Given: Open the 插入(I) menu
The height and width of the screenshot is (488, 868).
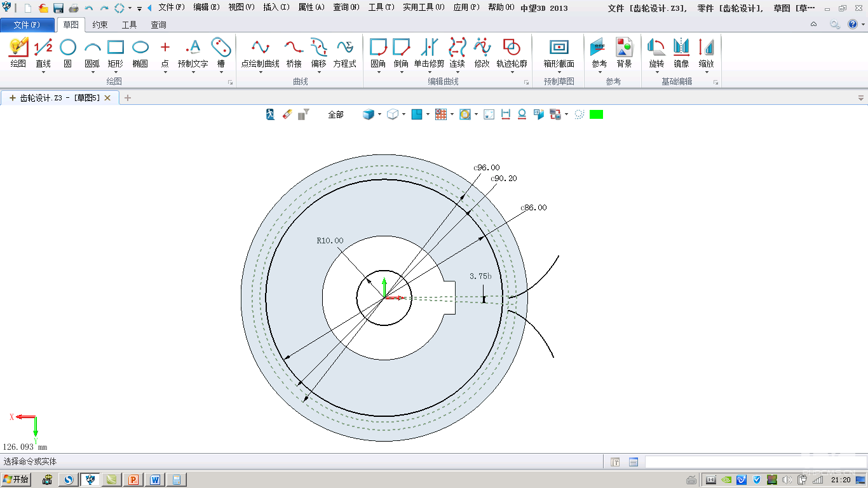Looking at the screenshot, I should tap(276, 8).
